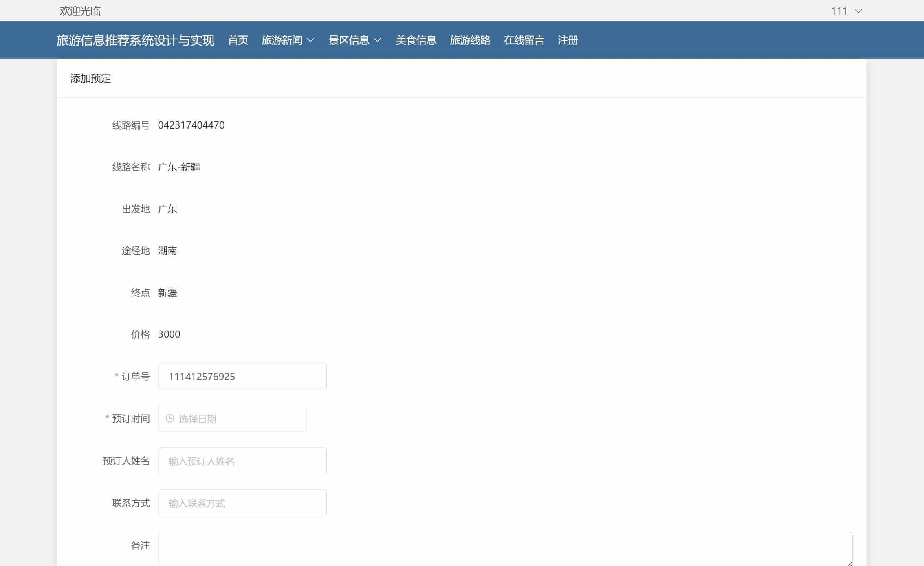Focus the 订单号 input field
This screenshot has height=566, width=924.
[242, 376]
